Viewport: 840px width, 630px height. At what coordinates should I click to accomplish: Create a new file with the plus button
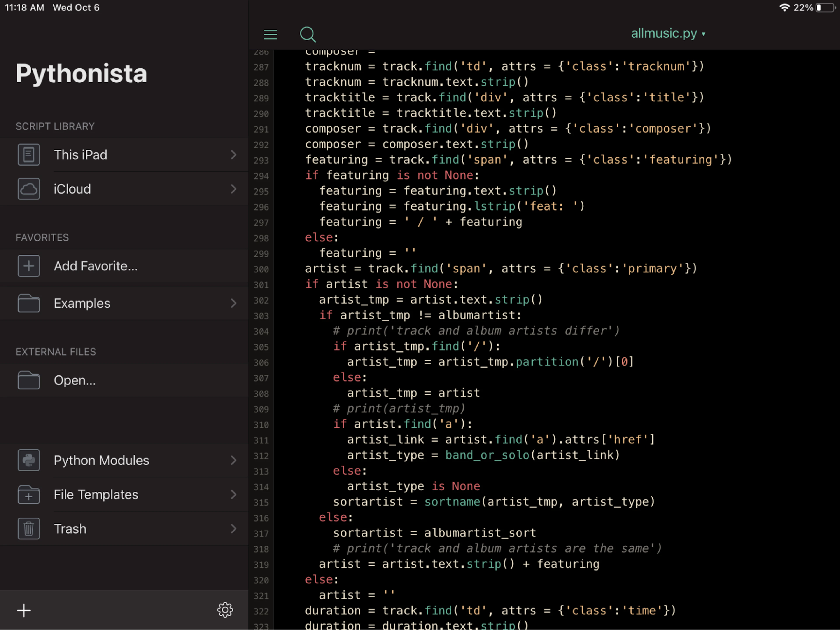[24, 611]
